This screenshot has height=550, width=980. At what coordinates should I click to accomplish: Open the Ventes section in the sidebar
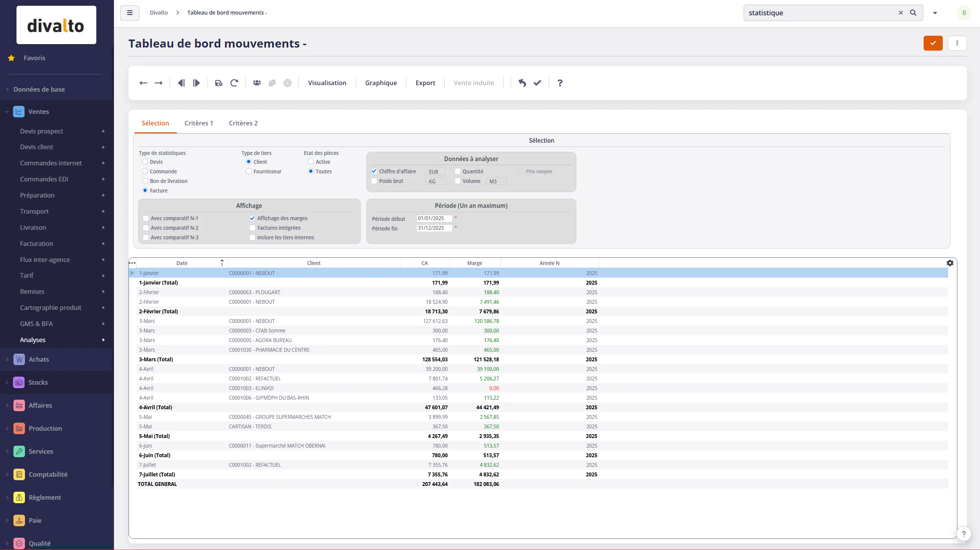click(x=38, y=111)
